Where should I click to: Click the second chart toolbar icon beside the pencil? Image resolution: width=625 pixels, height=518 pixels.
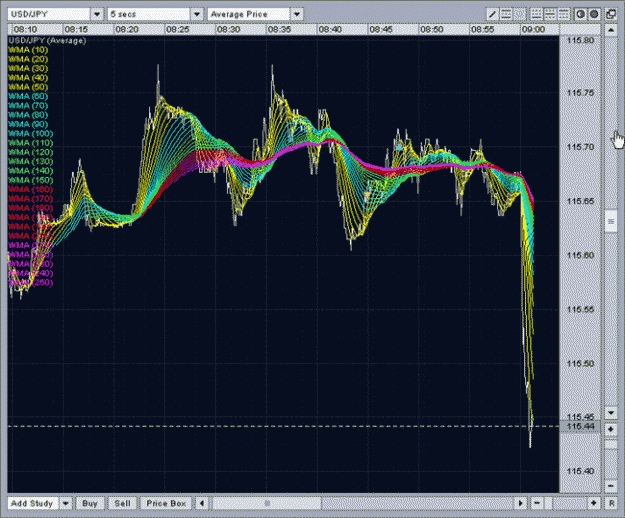506,14
